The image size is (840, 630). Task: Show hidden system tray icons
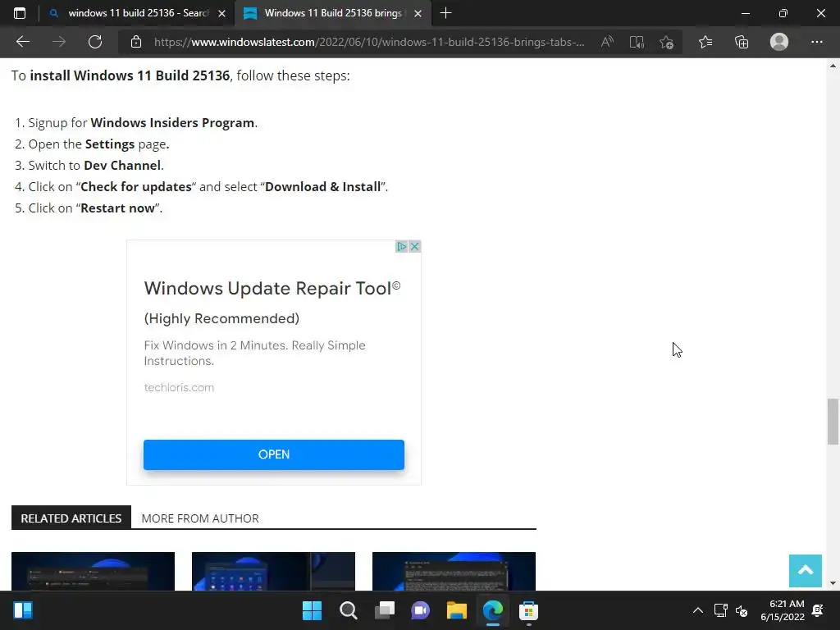coord(697,610)
